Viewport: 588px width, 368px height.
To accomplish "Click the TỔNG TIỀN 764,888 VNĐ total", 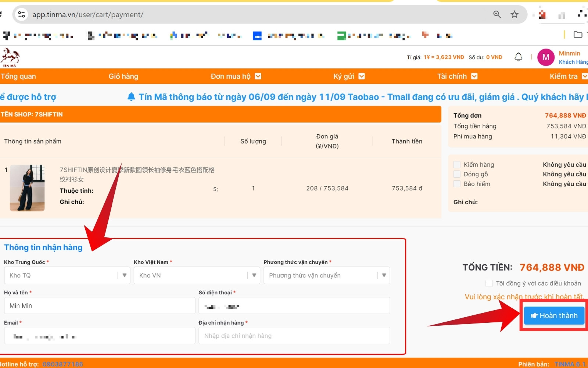I will pyautogui.click(x=552, y=267).
